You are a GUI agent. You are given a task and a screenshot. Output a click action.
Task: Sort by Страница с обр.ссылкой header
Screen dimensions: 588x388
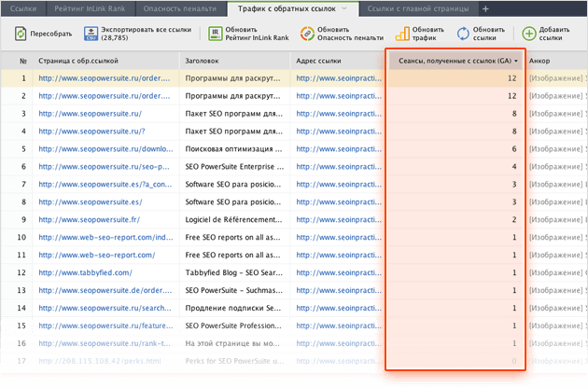(78, 62)
